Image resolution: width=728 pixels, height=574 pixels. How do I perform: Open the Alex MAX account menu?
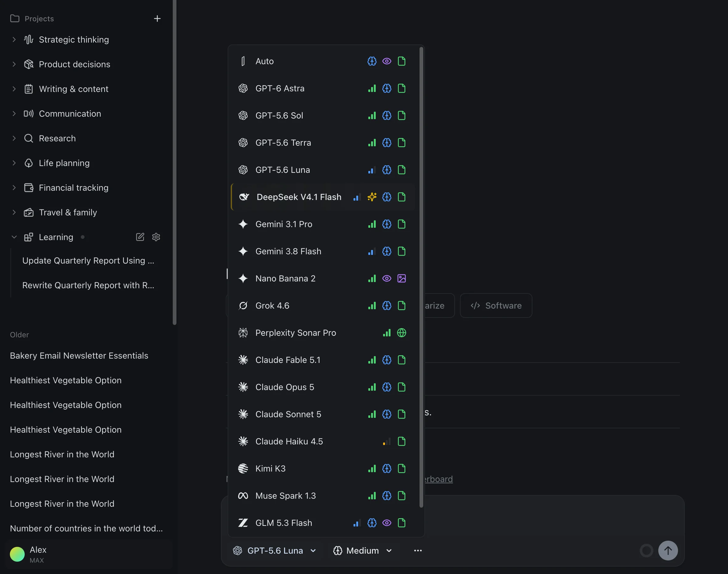89,555
